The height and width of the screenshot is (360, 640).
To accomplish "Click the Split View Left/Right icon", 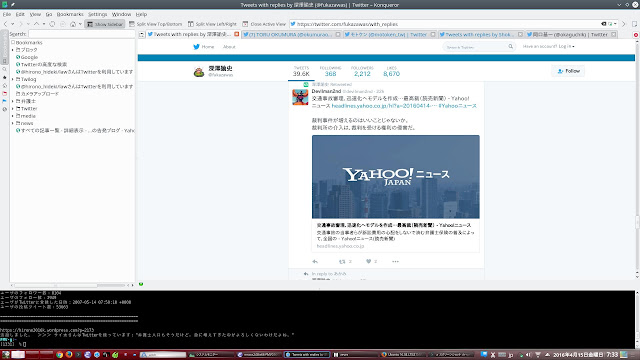I will [x=191, y=24].
